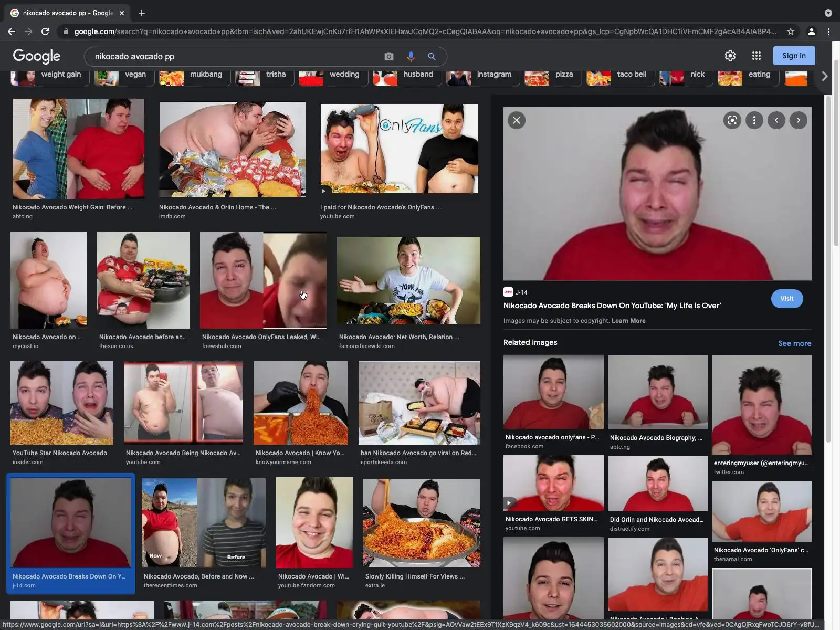Screen dimensions: 840x630
Task: Click the browser forward arrow
Action: (28, 31)
